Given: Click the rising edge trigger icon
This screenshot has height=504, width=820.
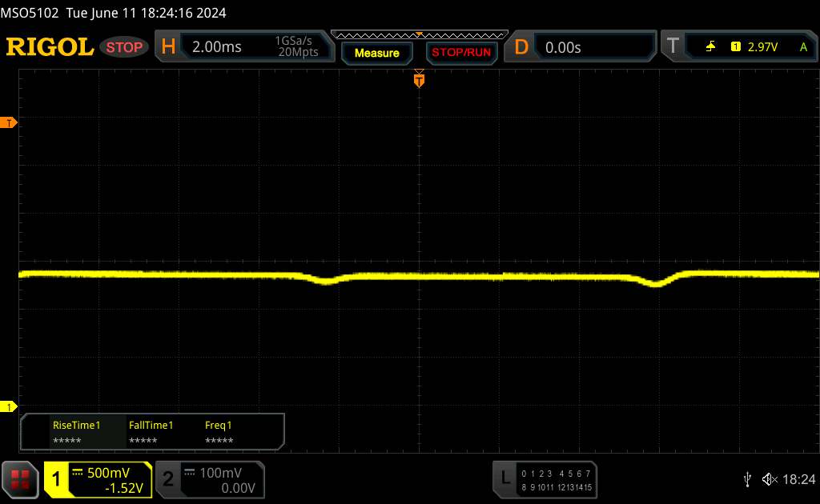Looking at the screenshot, I should click(710, 47).
